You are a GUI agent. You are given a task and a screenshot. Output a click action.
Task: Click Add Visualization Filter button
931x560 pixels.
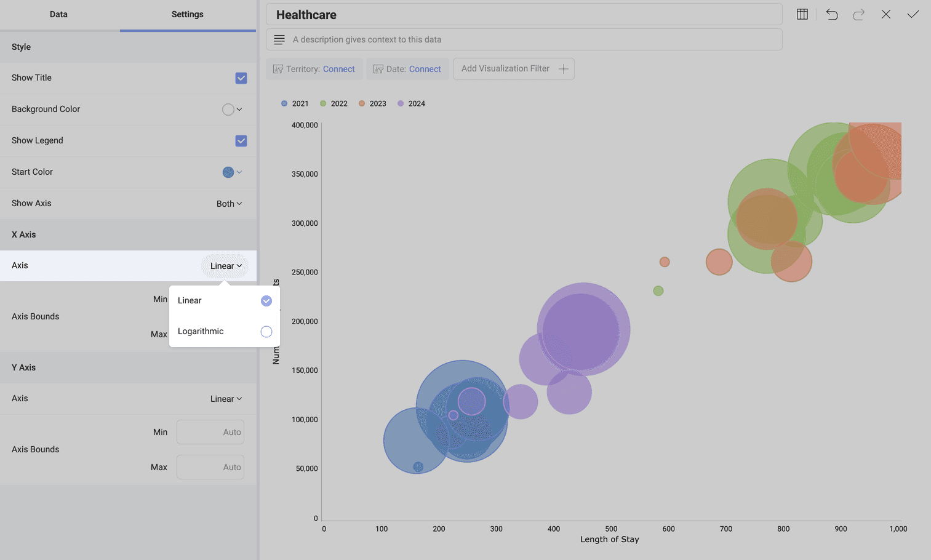coord(514,69)
